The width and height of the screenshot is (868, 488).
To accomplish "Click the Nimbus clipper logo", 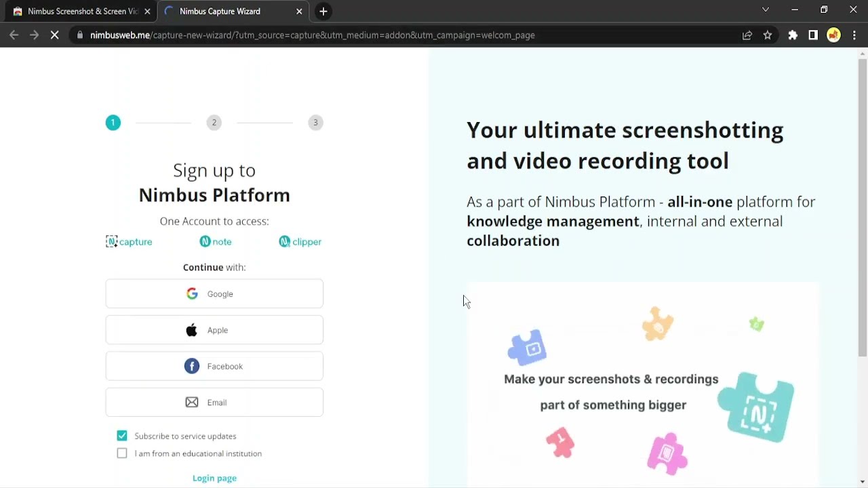I will [x=300, y=242].
